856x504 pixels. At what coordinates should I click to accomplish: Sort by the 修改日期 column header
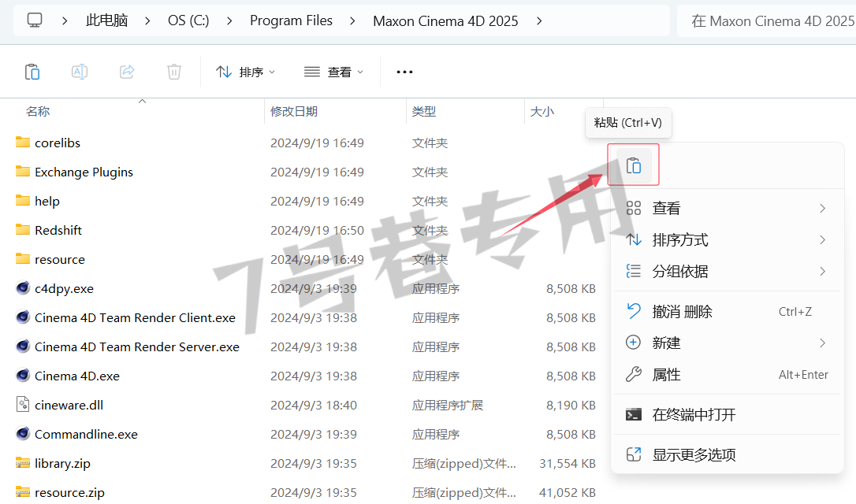[x=294, y=111]
